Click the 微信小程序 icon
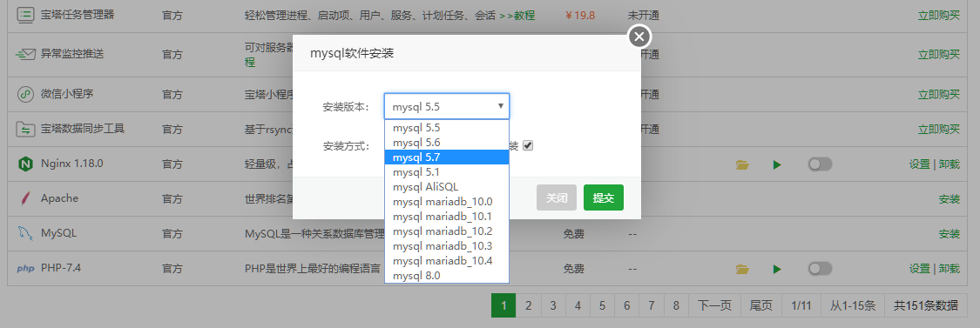The width and height of the screenshot is (980, 328). click(x=25, y=94)
